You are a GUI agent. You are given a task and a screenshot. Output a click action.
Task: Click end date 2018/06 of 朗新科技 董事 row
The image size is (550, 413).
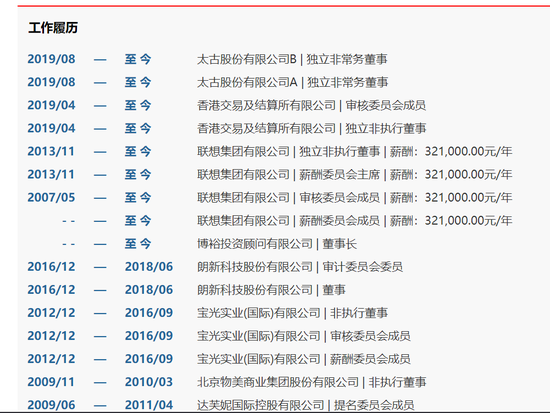click(x=149, y=290)
